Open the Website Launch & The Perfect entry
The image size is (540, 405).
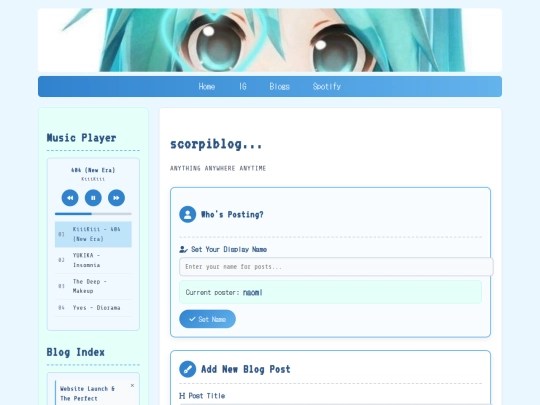point(87,393)
